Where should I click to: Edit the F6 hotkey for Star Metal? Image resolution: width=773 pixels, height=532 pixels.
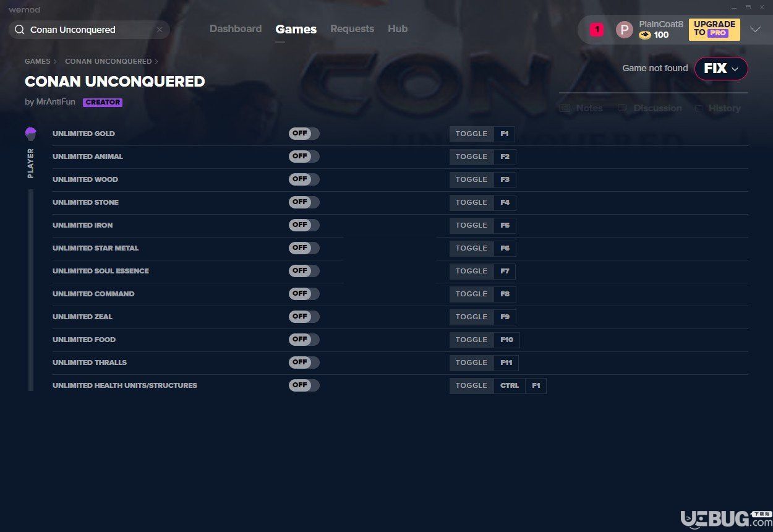click(505, 248)
